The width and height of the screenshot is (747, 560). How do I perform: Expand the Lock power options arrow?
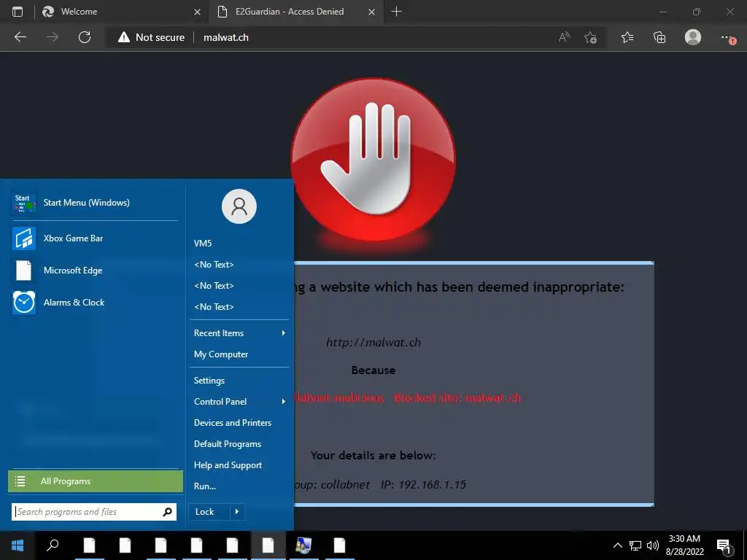tap(237, 512)
